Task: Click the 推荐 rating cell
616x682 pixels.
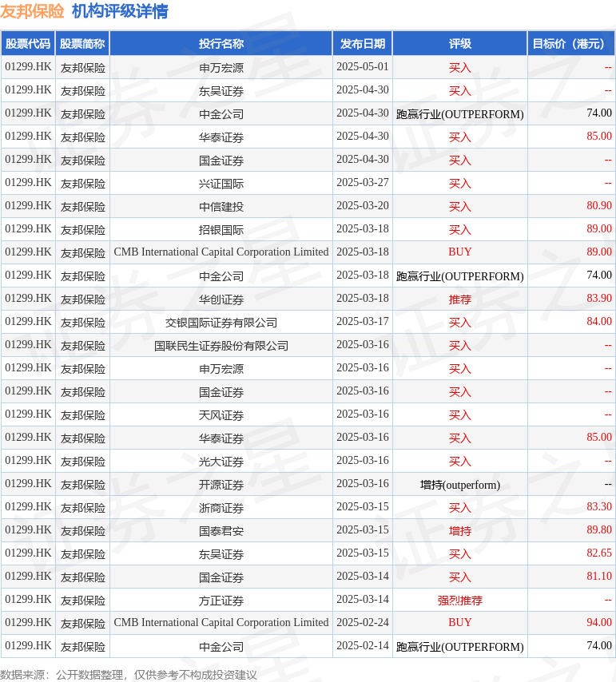Action: (460, 299)
